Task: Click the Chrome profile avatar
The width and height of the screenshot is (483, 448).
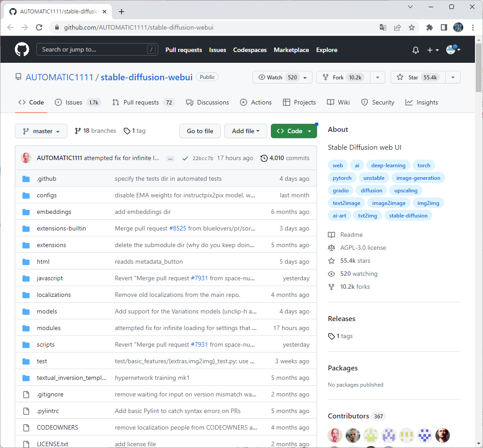Action: pos(458,27)
